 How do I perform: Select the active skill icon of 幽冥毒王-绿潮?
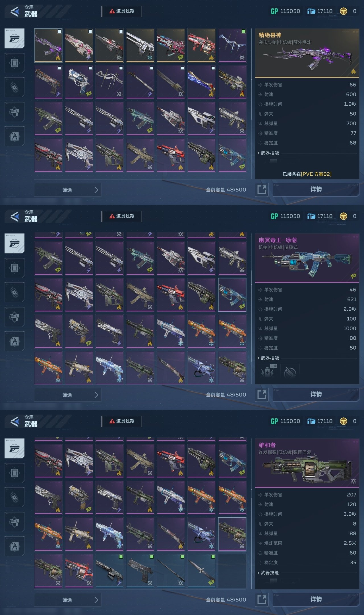click(x=267, y=371)
